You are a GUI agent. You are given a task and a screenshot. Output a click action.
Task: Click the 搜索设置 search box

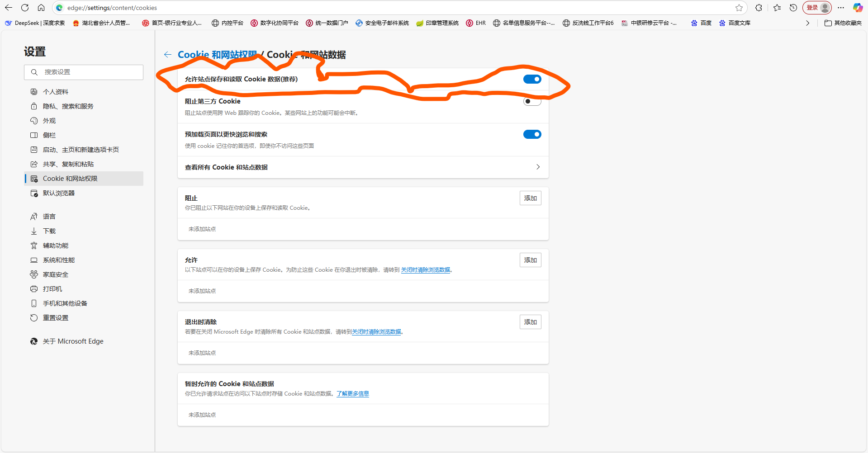[x=84, y=72]
